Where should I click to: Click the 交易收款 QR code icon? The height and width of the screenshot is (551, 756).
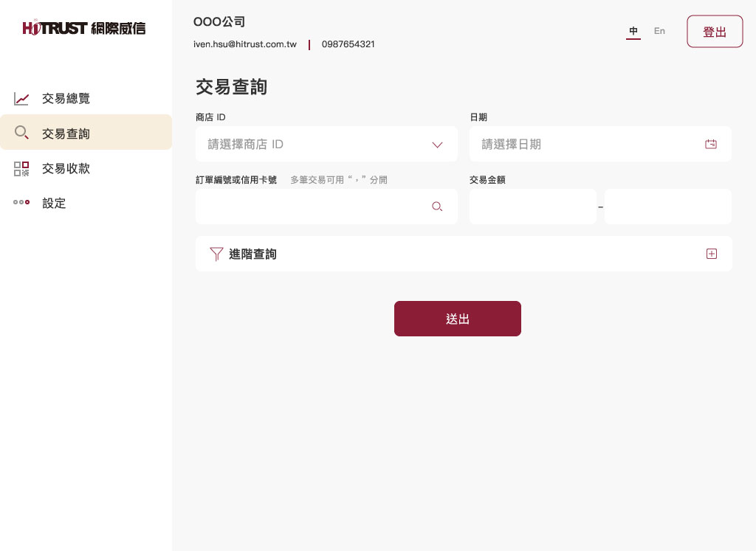(21, 168)
